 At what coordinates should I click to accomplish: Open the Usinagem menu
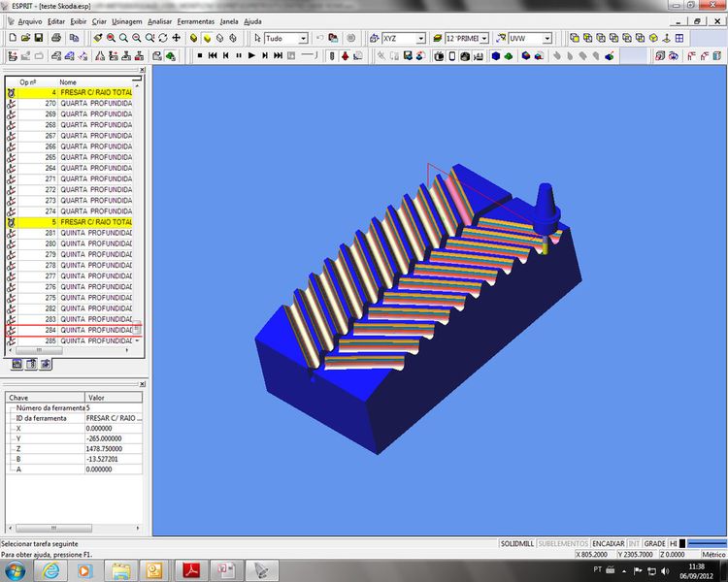point(127,21)
